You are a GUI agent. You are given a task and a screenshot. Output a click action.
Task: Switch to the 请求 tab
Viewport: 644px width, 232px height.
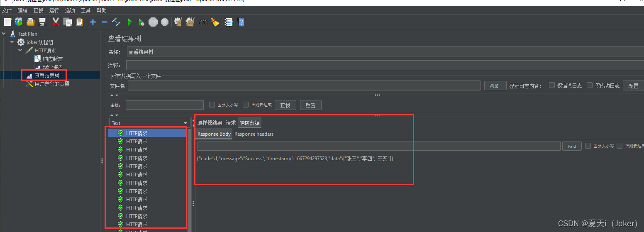click(x=231, y=123)
